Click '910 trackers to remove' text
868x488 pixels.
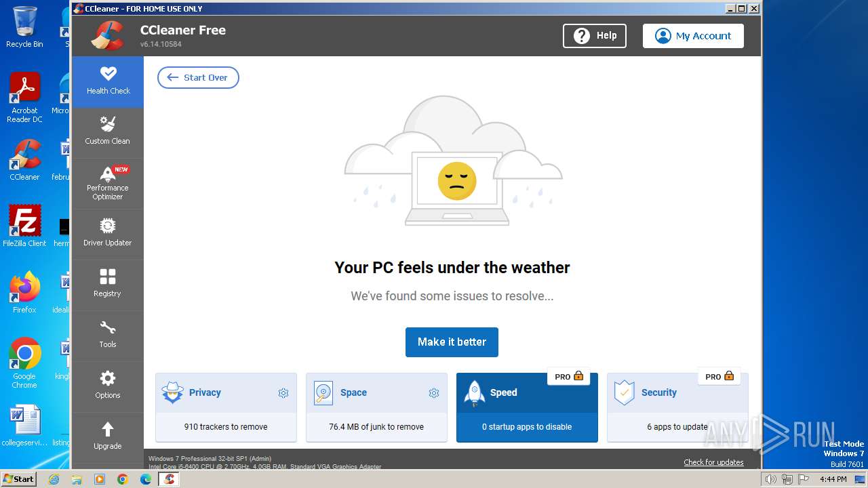(x=226, y=427)
